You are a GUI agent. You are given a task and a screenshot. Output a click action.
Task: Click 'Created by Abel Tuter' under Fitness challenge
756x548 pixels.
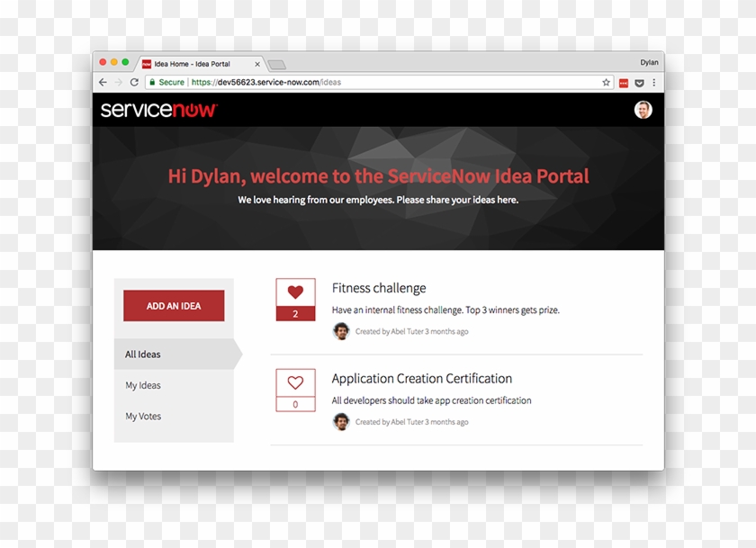pyautogui.click(x=389, y=332)
